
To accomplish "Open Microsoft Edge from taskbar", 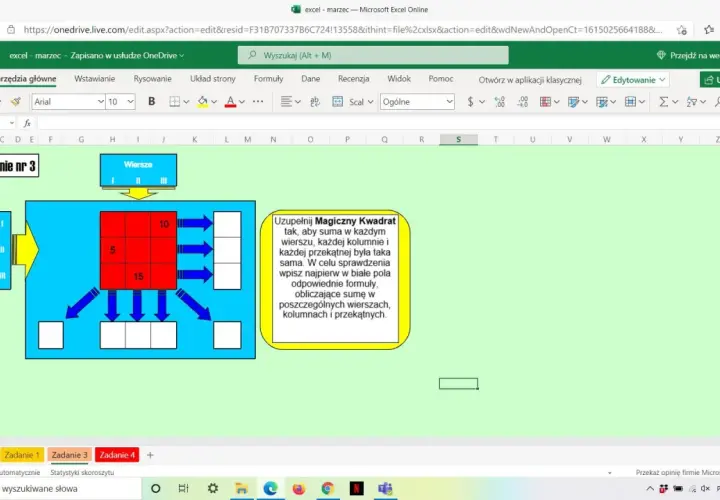I will 270,489.
